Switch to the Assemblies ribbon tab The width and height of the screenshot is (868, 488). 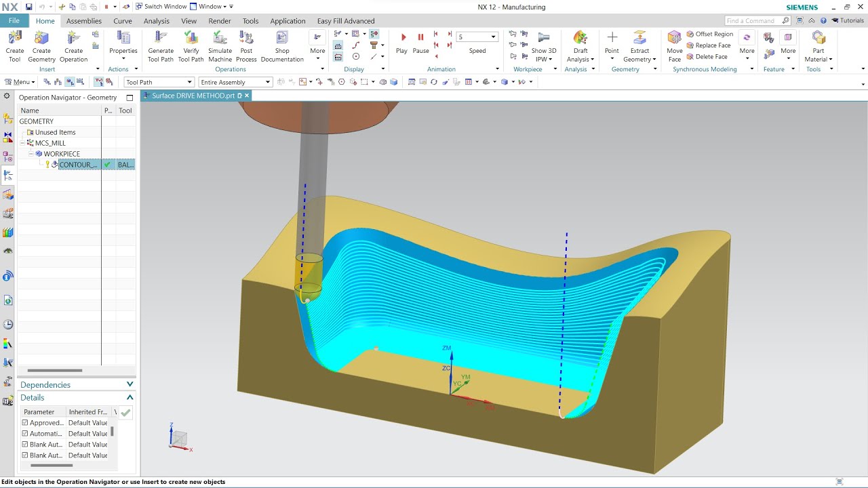coord(84,21)
